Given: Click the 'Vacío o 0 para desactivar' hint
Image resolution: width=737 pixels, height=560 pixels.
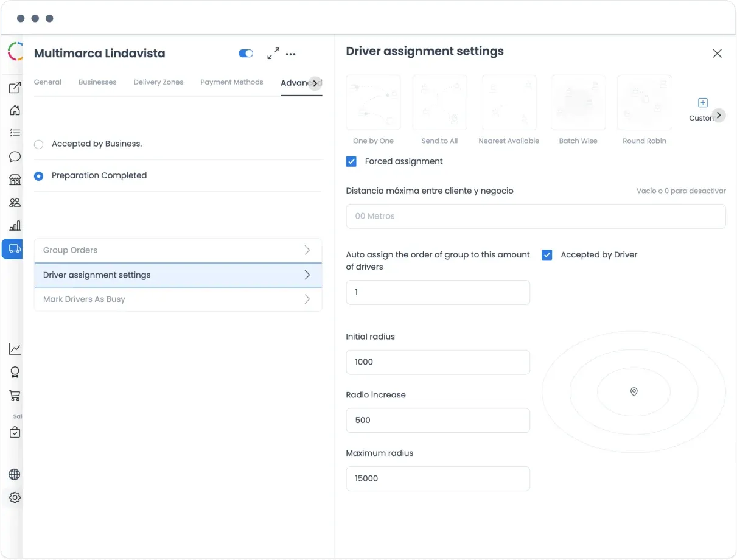Looking at the screenshot, I should [681, 191].
